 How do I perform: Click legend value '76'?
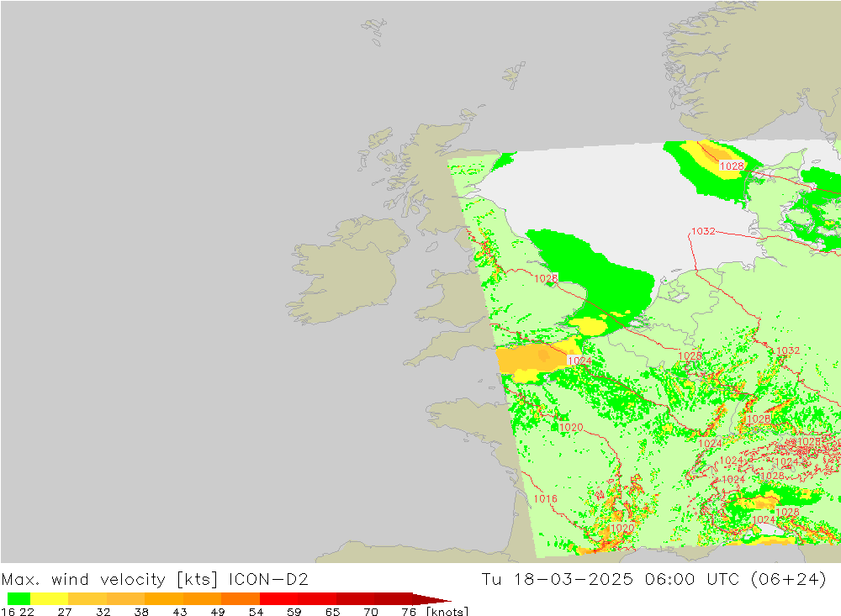point(409,612)
